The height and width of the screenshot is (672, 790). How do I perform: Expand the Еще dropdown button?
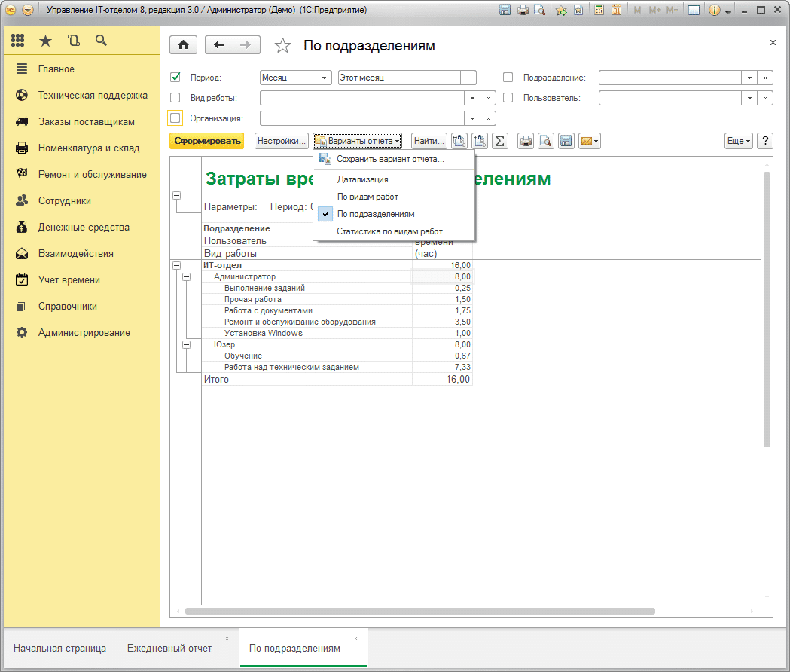pyautogui.click(x=738, y=141)
